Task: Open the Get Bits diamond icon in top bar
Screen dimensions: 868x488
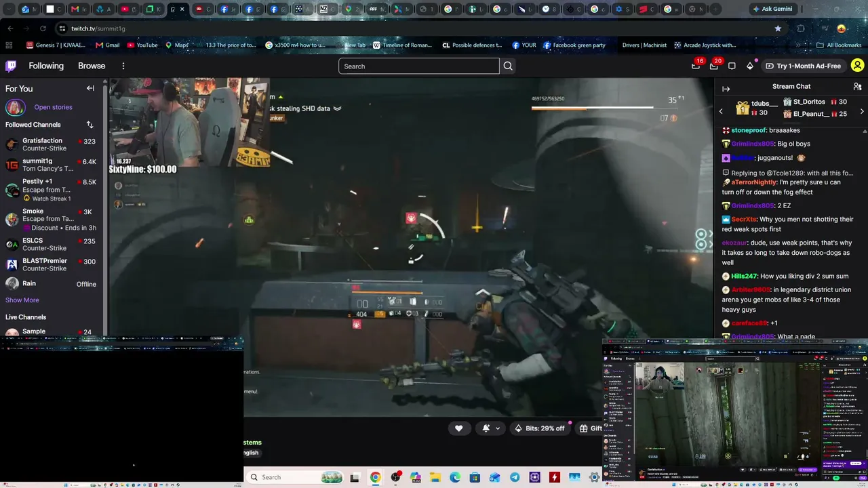Action: (749, 66)
